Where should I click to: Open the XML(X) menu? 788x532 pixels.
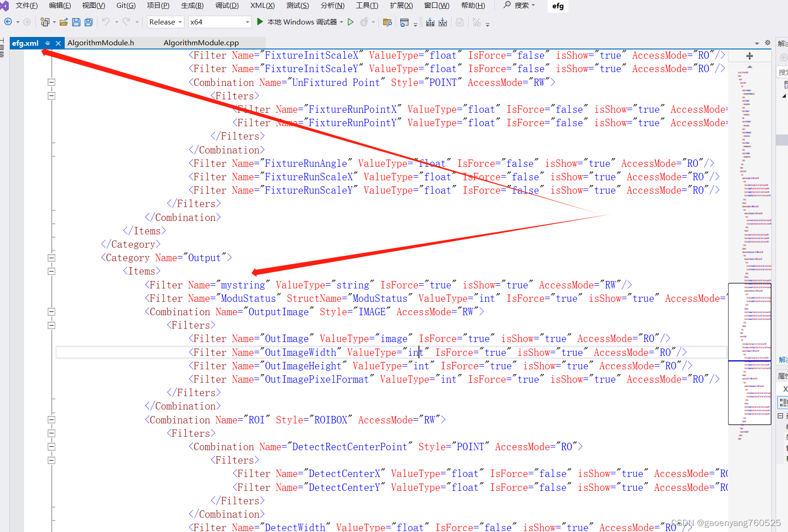coord(263,6)
